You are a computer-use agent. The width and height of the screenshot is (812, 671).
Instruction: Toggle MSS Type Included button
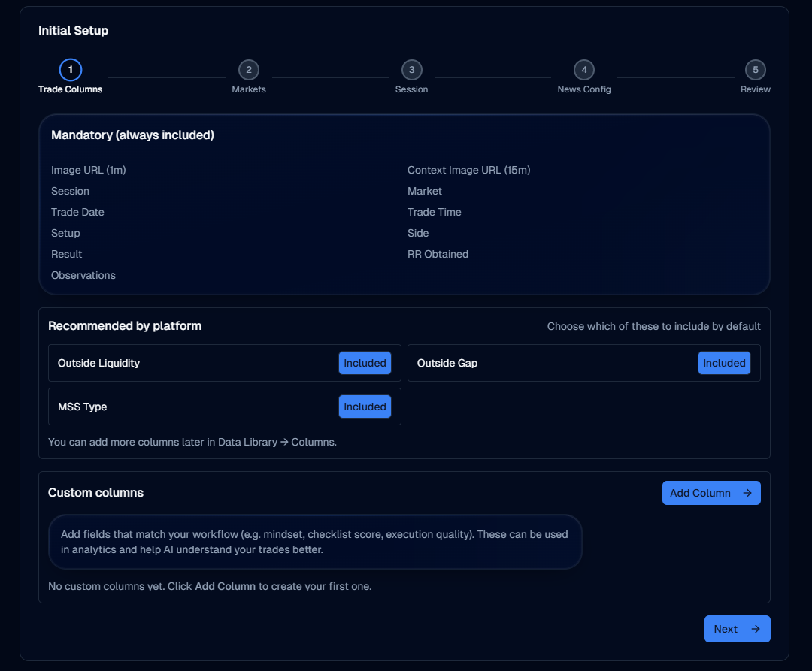click(x=365, y=407)
